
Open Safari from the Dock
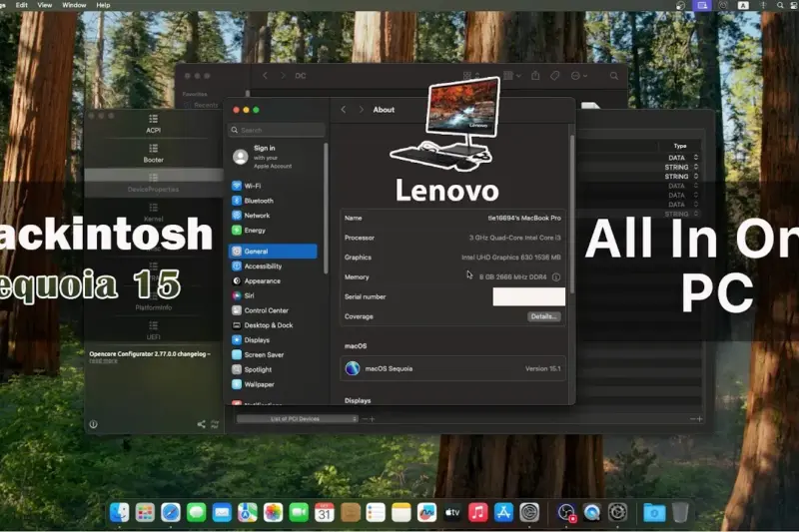click(171, 512)
